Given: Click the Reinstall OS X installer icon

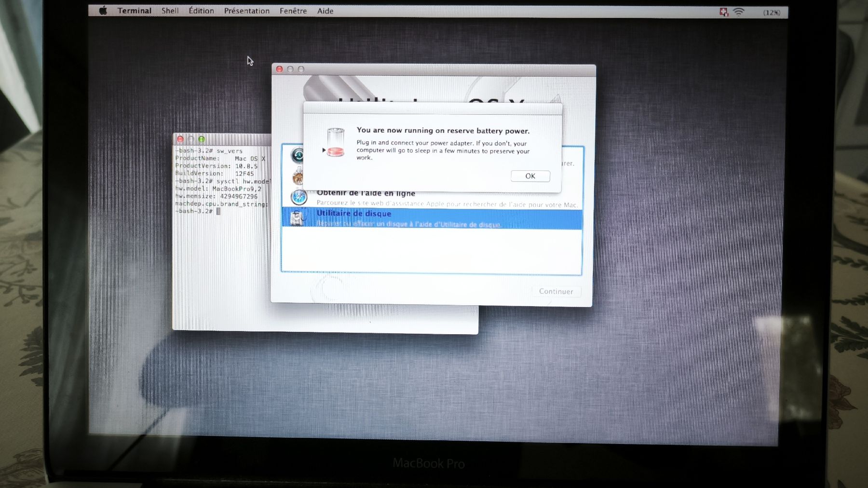Looking at the screenshot, I should (x=298, y=176).
